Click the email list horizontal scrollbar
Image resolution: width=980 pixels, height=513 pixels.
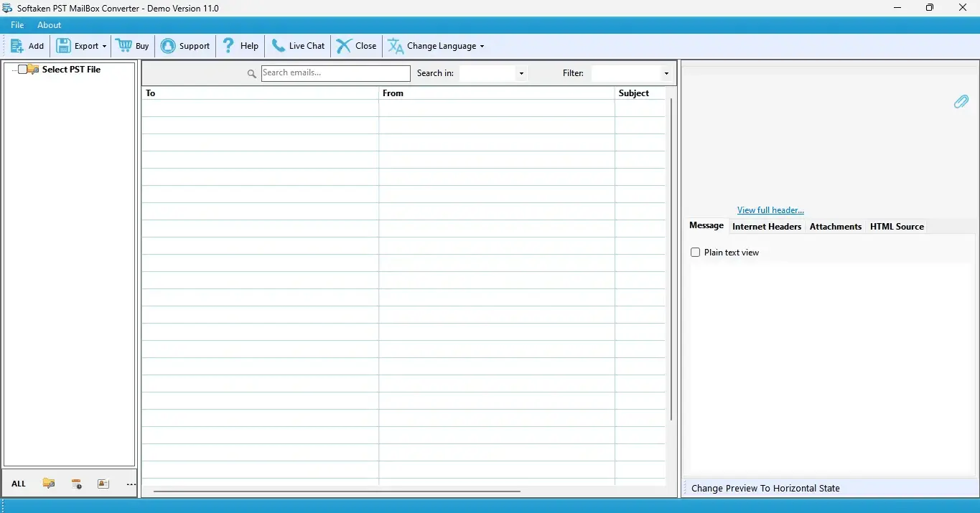point(337,491)
